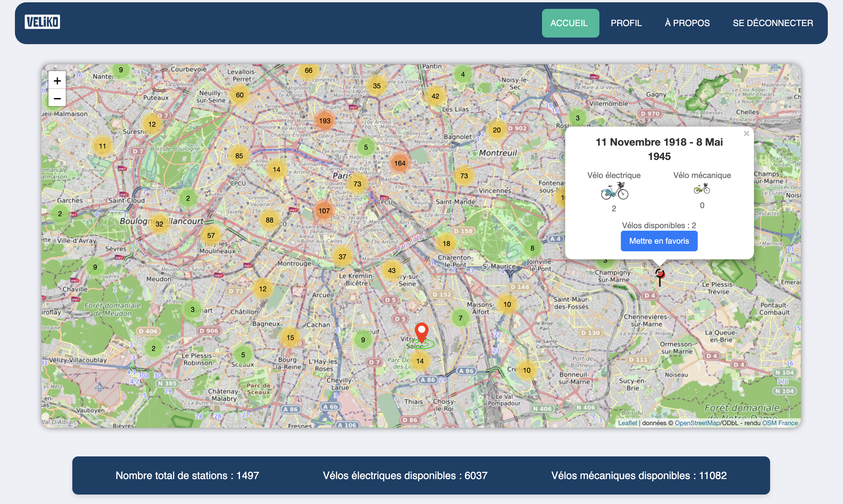Click 'Vélos disponibles : 2' text
This screenshot has width=843, height=504.
659,225
